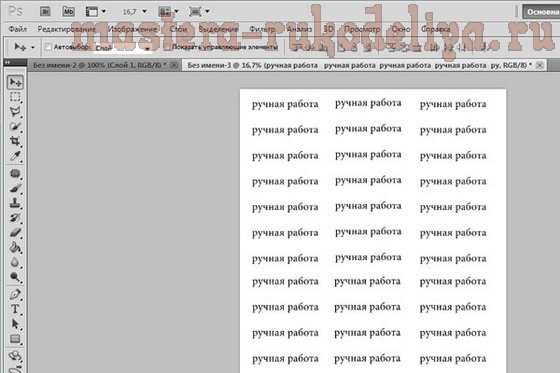Activate the Brush tool
The image size is (560, 373).
point(15,188)
